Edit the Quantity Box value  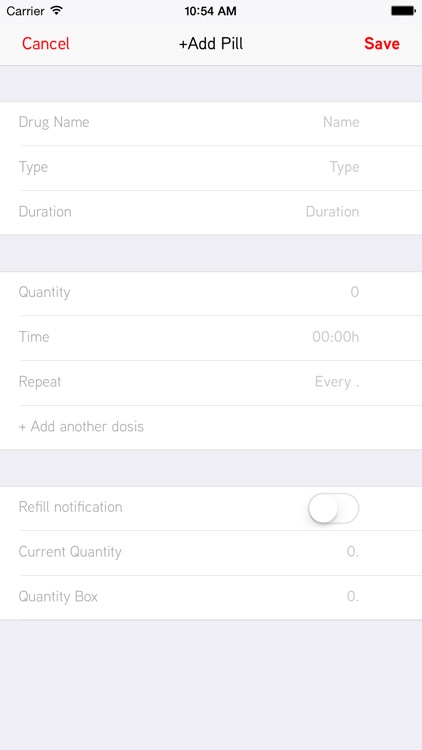353,596
